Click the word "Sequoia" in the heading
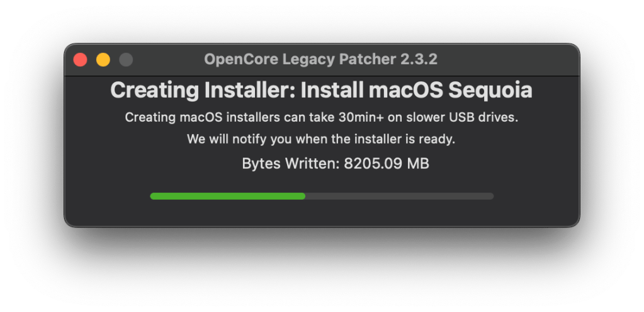The height and width of the screenshot is (312, 644). coord(490,90)
